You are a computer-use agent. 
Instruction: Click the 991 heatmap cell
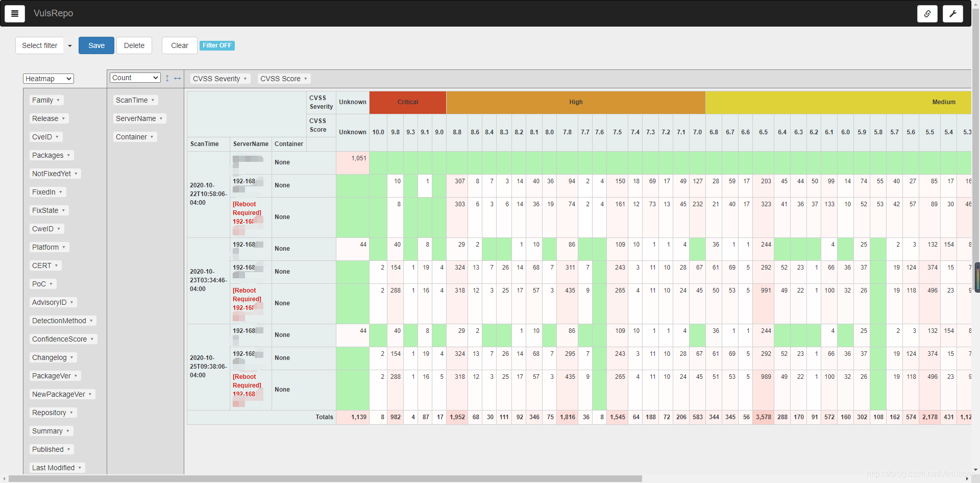point(763,304)
